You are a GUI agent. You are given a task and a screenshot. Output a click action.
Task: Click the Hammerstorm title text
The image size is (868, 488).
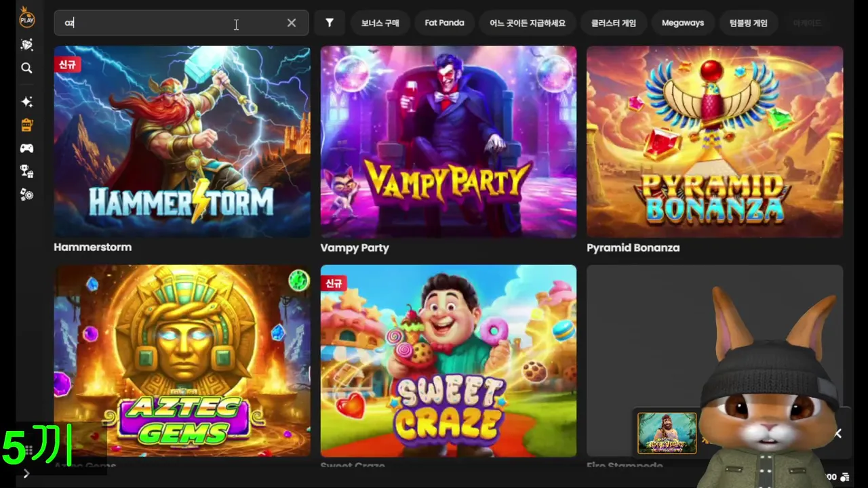click(93, 247)
